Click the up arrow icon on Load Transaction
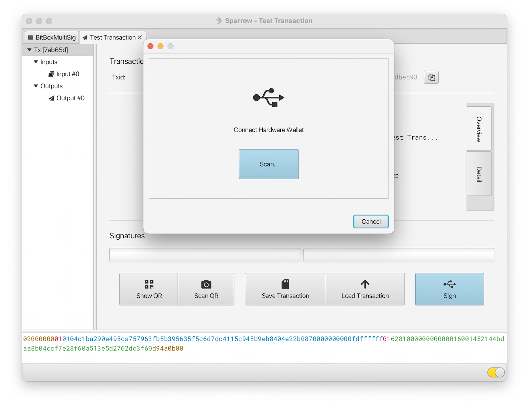 tap(365, 284)
